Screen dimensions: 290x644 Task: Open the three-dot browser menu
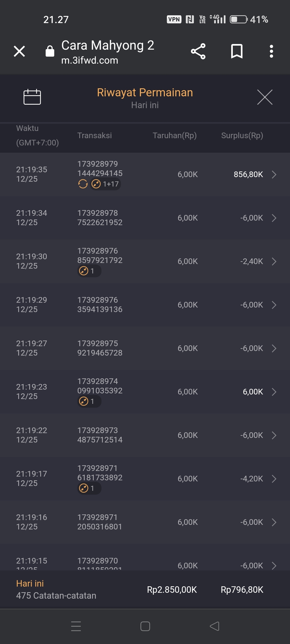(271, 51)
